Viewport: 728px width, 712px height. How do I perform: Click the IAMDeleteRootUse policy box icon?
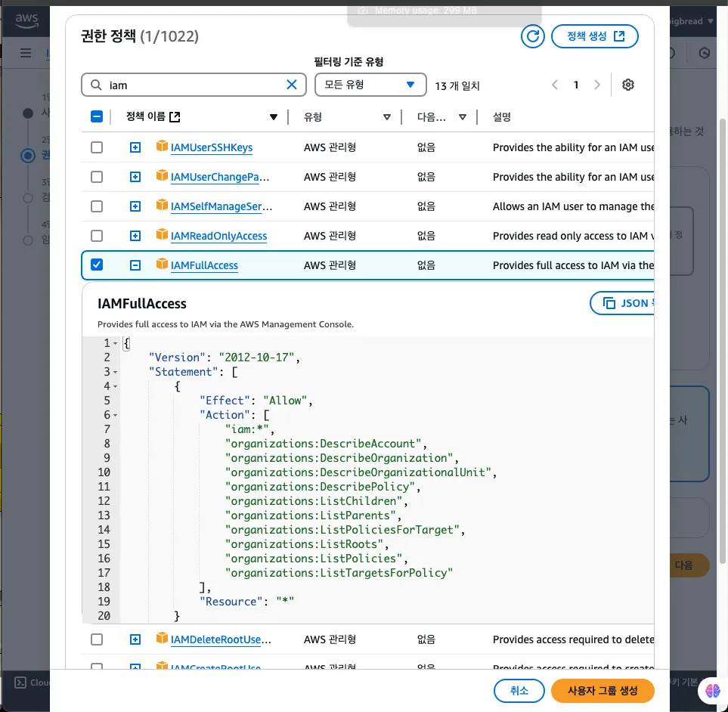162,638
